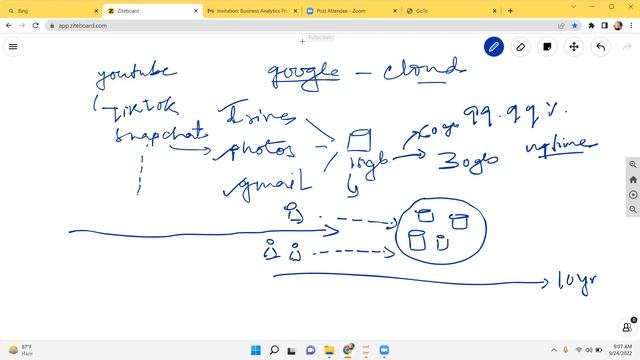Image resolution: width=640 pixels, height=360 pixels.
Task: Zoom out on the whiteboard
Action: point(633,209)
